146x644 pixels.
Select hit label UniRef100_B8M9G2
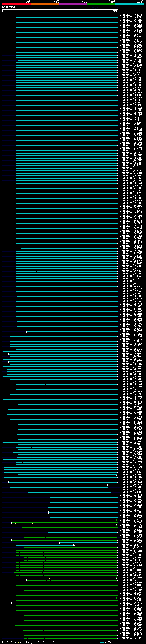131,557
